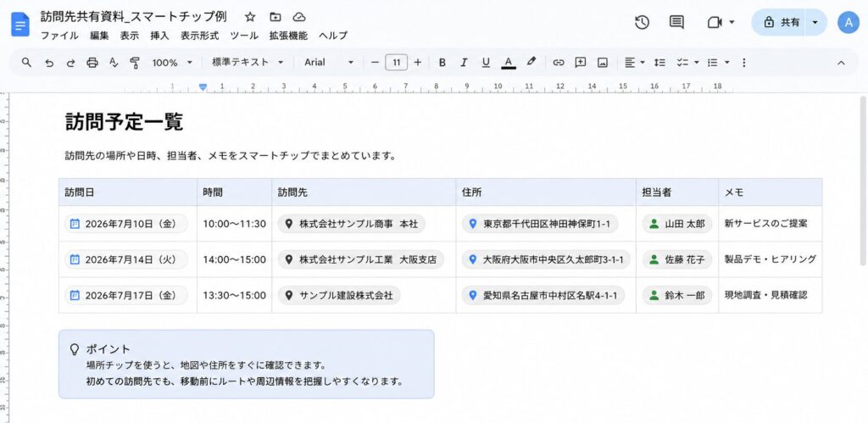Open the 標準テキスト style dropdown
This screenshot has height=423, width=868.
pyautogui.click(x=248, y=63)
